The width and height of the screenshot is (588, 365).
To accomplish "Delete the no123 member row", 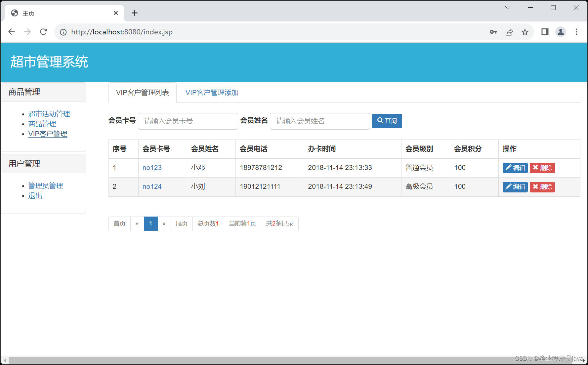I will coord(542,168).
